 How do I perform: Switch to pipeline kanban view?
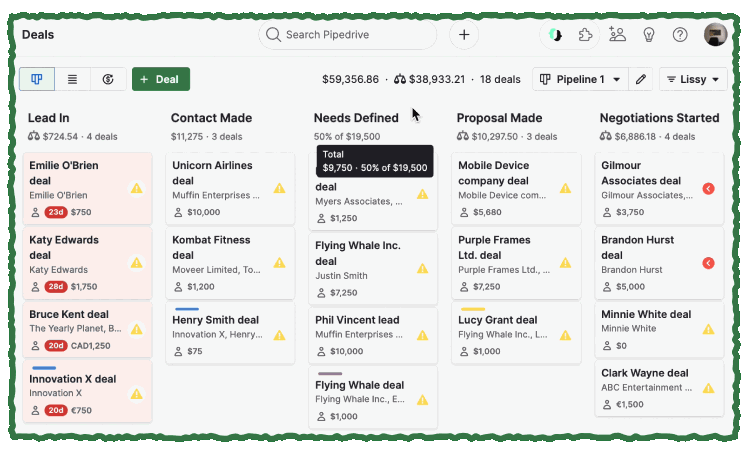coord(37,79)
